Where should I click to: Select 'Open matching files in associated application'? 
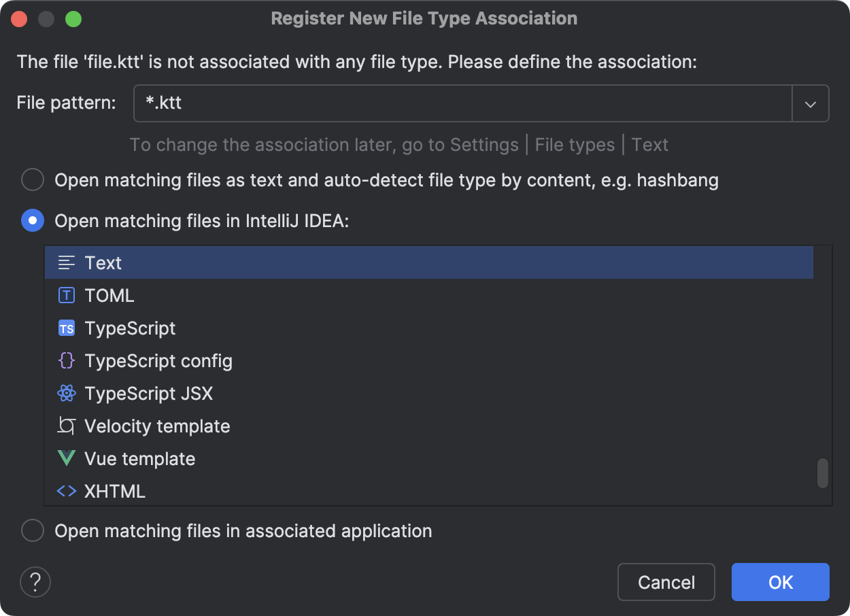click(32, 530)
